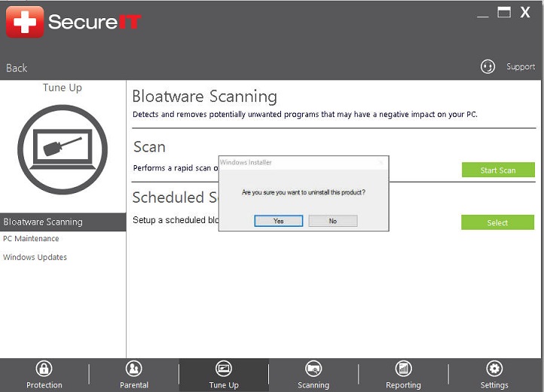Viewport: 544px width, 392px height.
Task: Switch to the Settings tab label
Action: (494, 385)
